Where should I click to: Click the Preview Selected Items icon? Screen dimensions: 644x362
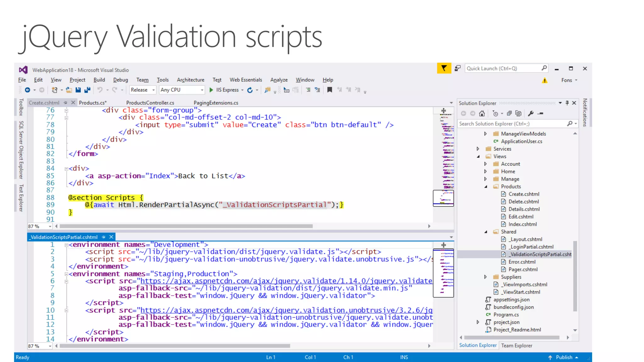point(541,113)
